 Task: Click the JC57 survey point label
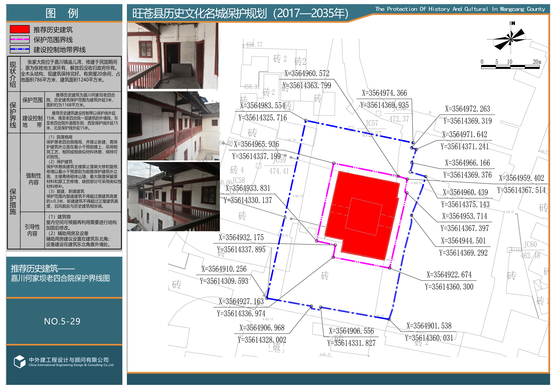pos(372,123)
